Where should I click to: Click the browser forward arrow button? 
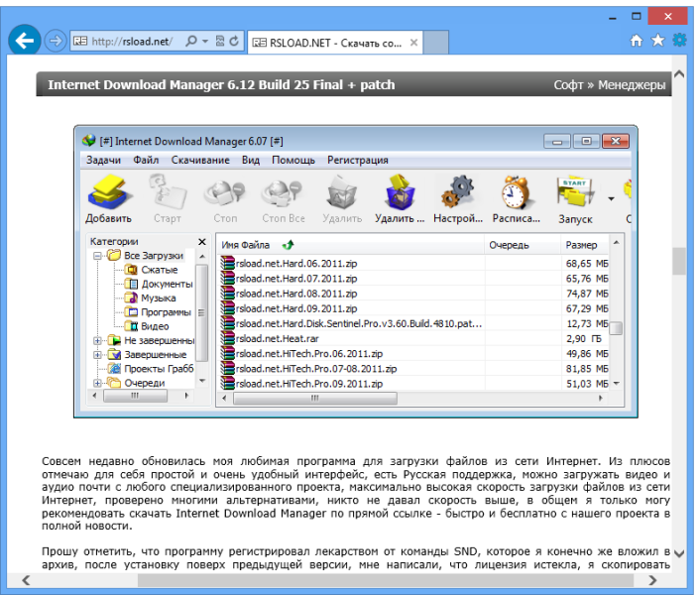pos(56,42)
